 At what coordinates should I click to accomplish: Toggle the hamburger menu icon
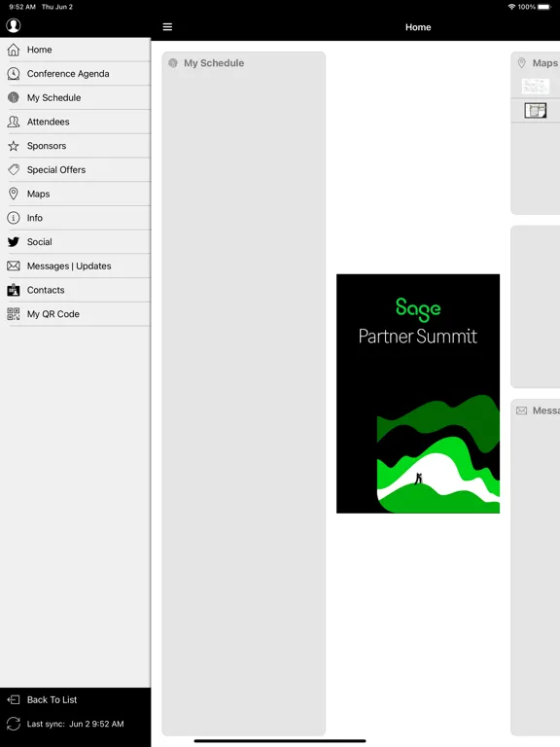[x=167, y=27]
